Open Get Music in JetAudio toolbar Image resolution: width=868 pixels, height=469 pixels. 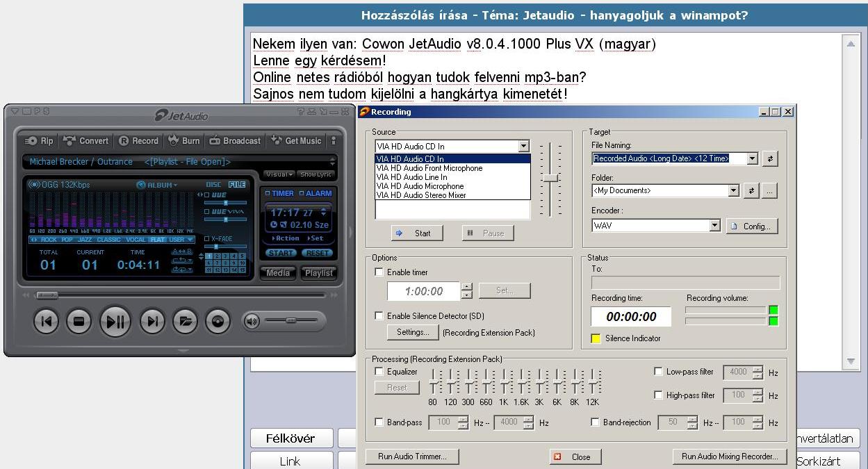point(296,140)
